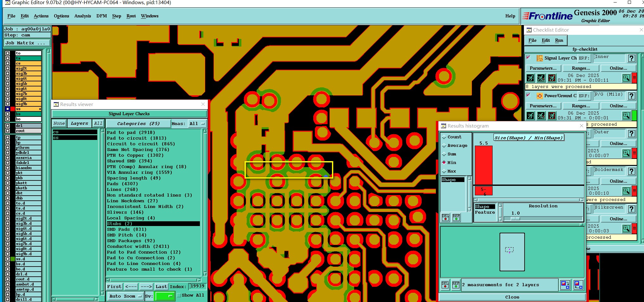This screenshot has width=644, height=302.
Task: Click red alert status of Signal Layer Checks
Action: pyautogui.click(x=634, y=78)
